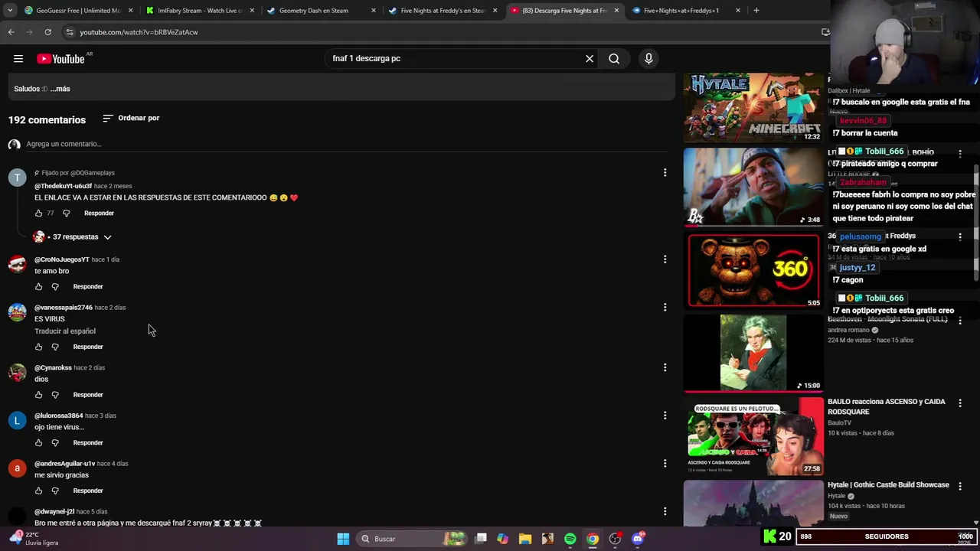Close the GeoGuessr tab

[131, 11]
